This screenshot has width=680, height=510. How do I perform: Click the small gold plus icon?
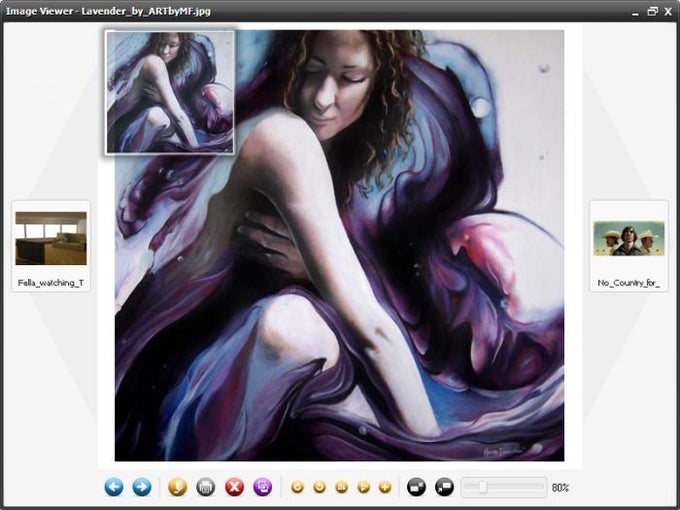tap(385, 487)
